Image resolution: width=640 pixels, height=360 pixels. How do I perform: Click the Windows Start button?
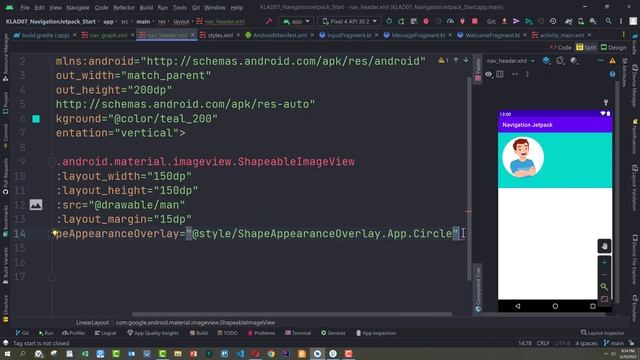7,354
